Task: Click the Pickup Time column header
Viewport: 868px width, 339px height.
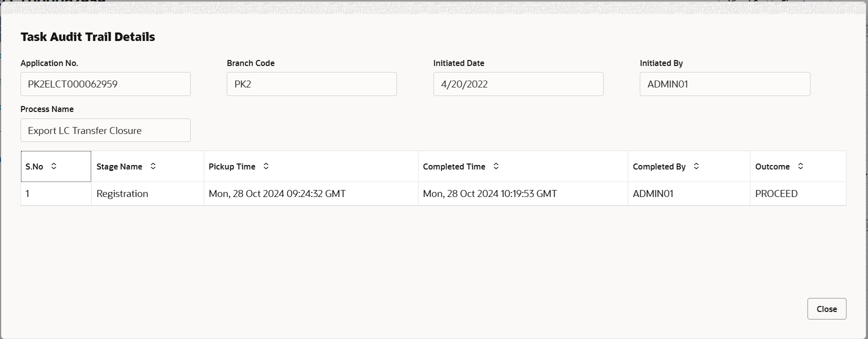Action: click(311, 166)
